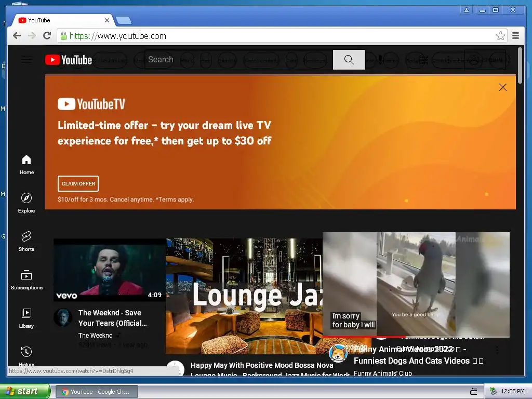Bookmark the page with the star icon
Image resolution: width=532 pixels, height=399 pixels.
point(500,36)
